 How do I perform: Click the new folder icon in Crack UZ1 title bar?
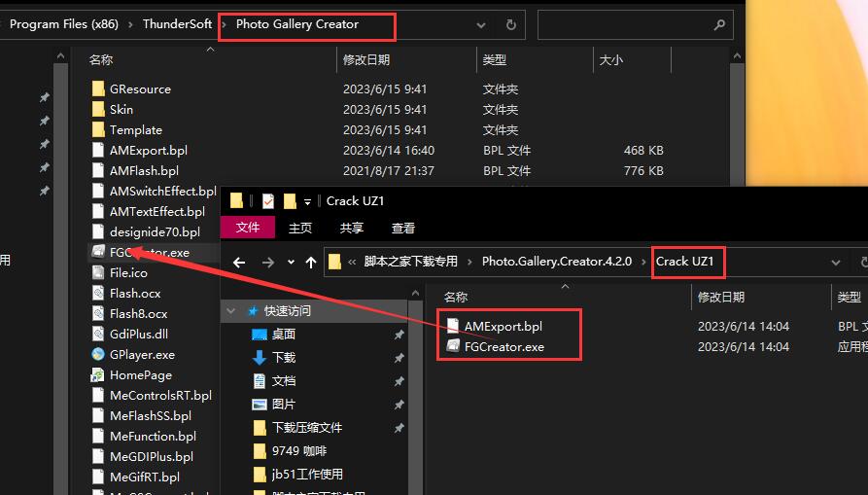click(290, 201)
